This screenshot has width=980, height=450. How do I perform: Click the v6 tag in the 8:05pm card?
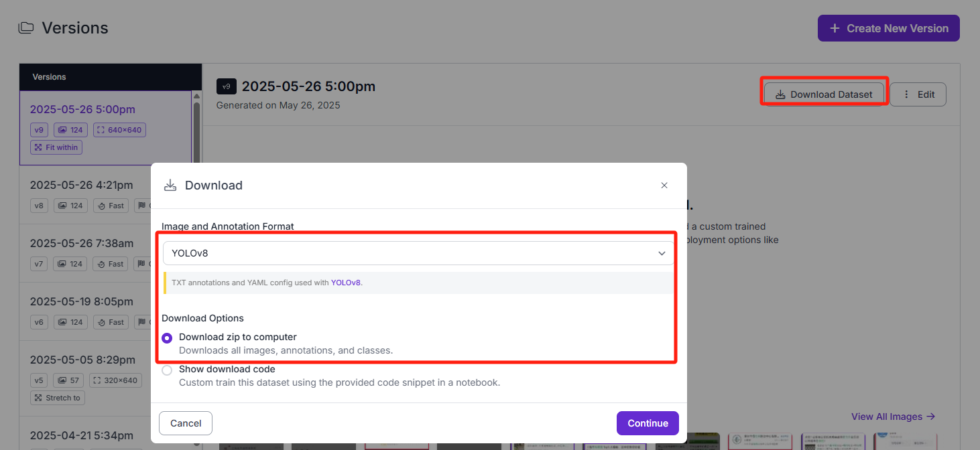click(x=39, y=322)
